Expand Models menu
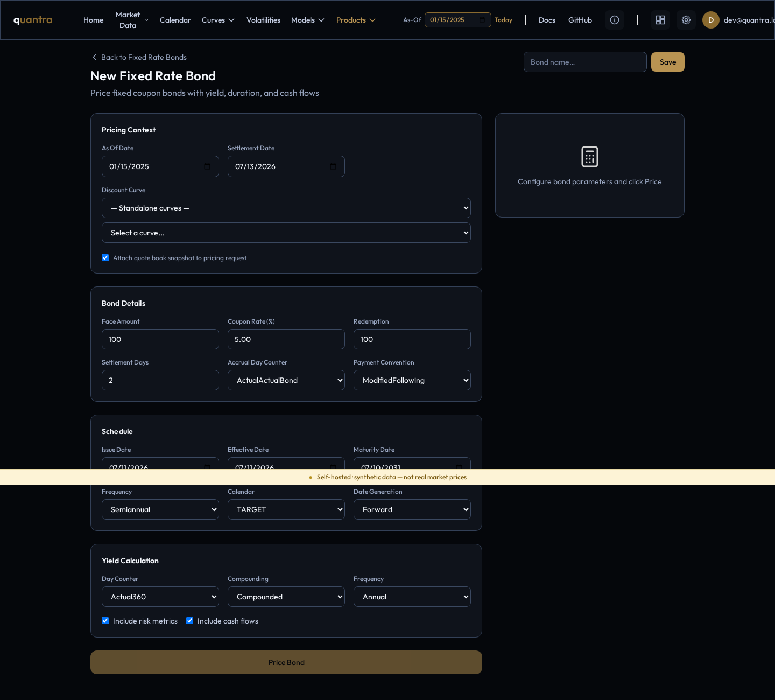The image size is (775, 700). point(308,20)
